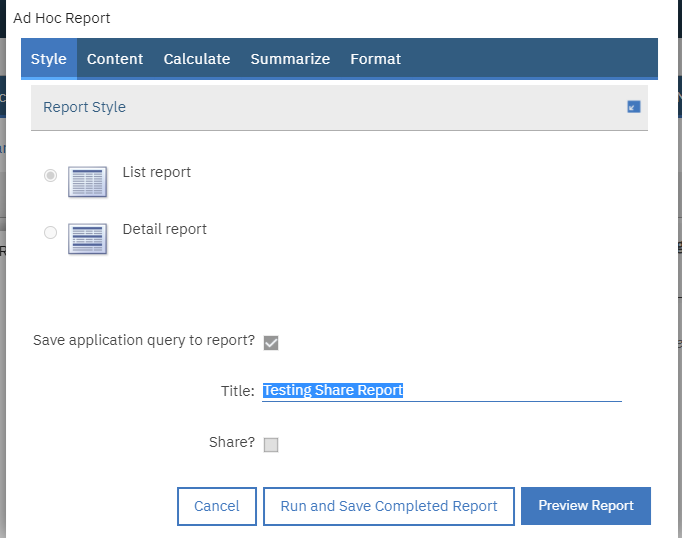Collapse the Report Style section icon

(x=634, y=107)
